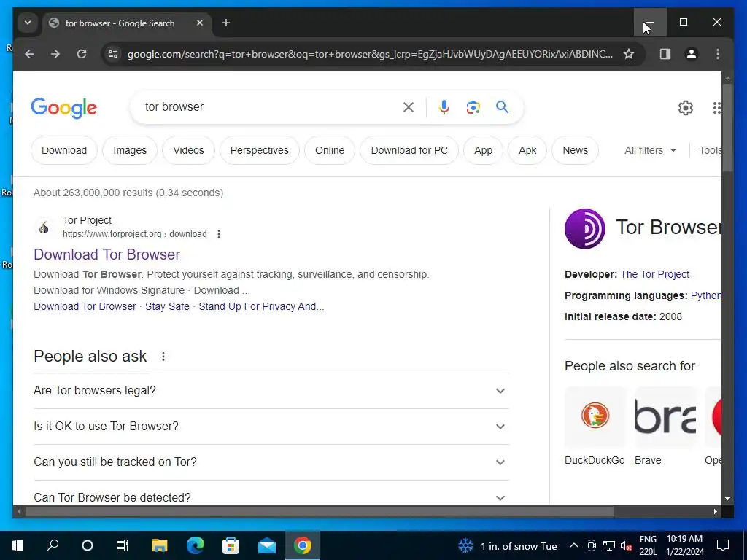Screen dimensions: 747x560
Task: Search by image with Lens icon
Action: point(473,107)
